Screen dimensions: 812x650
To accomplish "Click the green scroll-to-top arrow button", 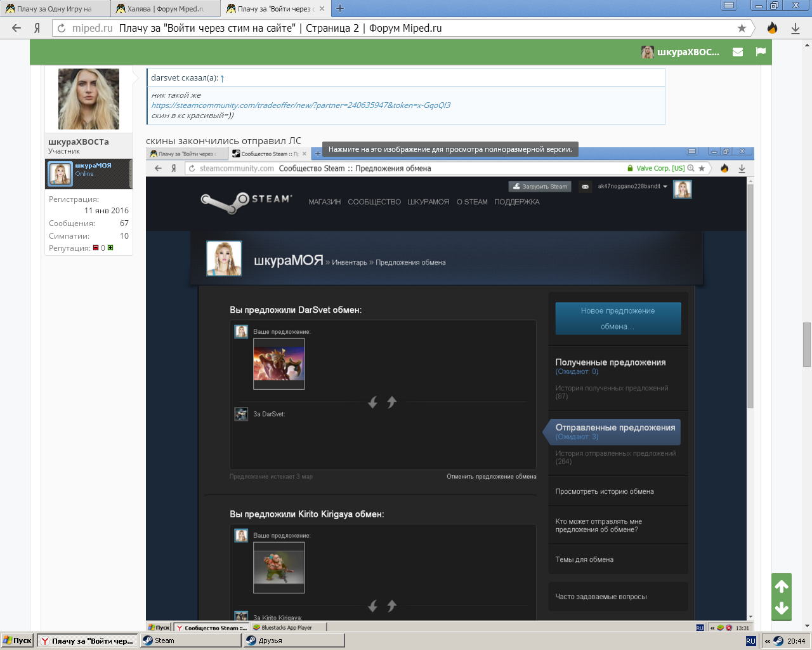I will pyautogui.click(x=782, y=586).
